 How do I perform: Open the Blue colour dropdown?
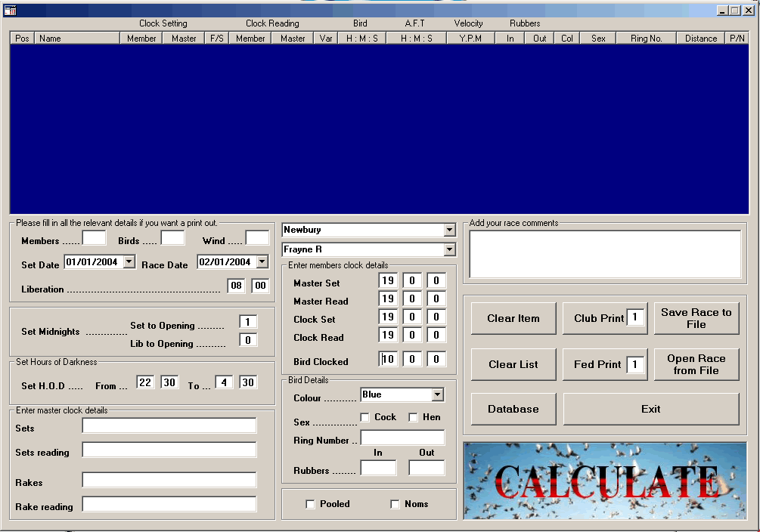pyautogui.click(x=437, y=394)
